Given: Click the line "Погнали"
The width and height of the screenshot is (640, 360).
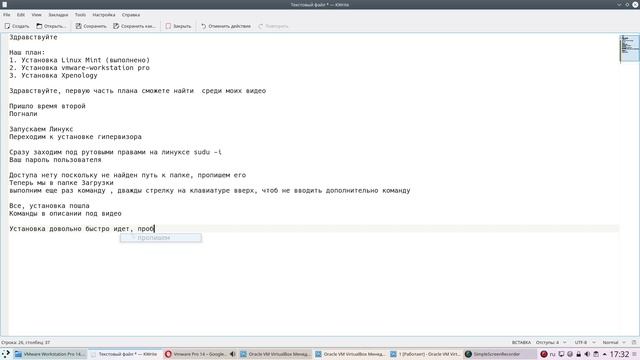Looking at the screenshot, I should (23, 114).
